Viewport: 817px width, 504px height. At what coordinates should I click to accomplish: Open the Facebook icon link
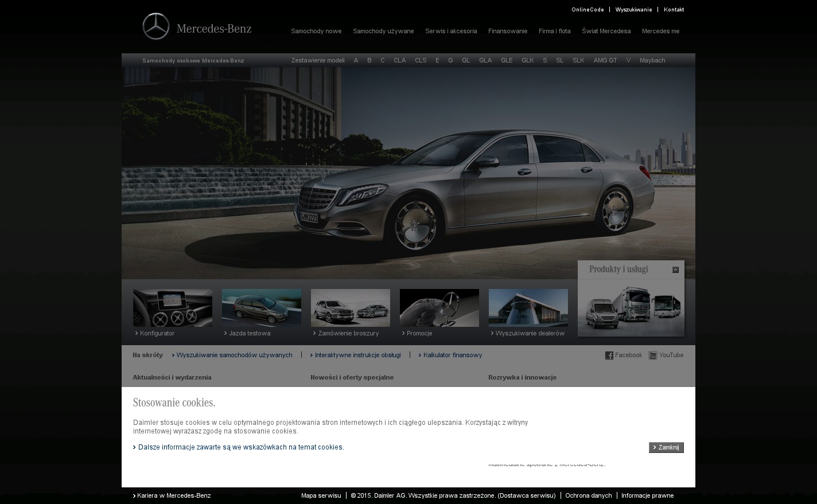609,355
